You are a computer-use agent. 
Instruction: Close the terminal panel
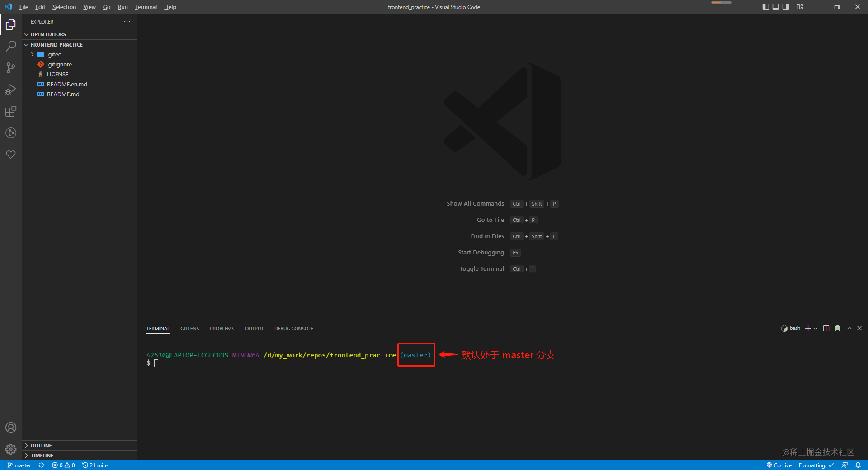pos(859,329)
